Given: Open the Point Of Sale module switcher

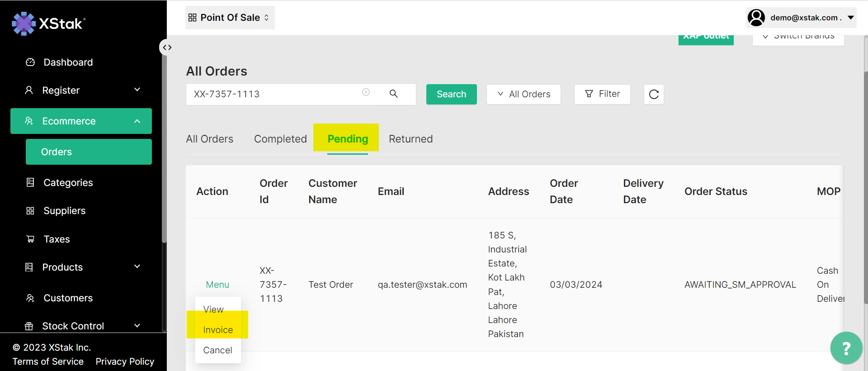Looking at the screenshot, I should coord(230,18).
